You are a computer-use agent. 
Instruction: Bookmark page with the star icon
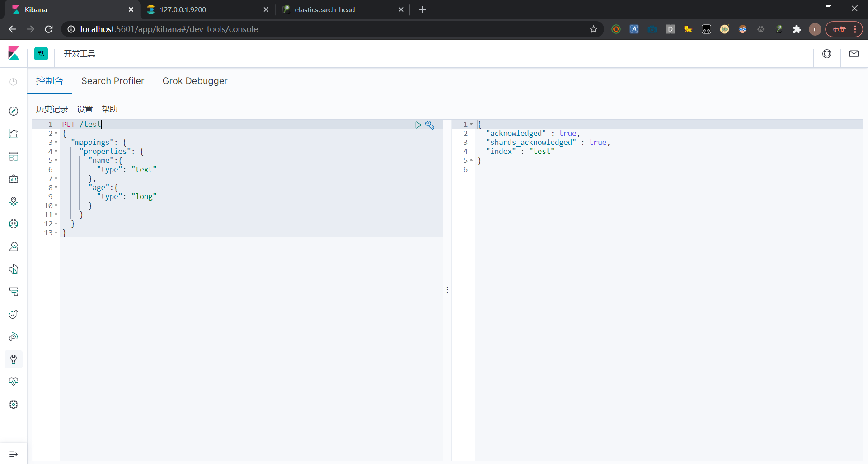pyautogui.click(x=594, y=29)
